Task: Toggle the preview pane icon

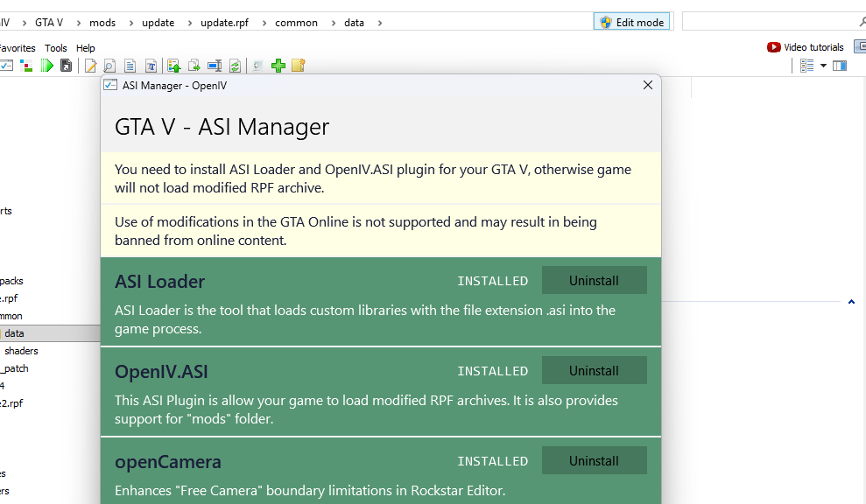Action: click(840, 66)
